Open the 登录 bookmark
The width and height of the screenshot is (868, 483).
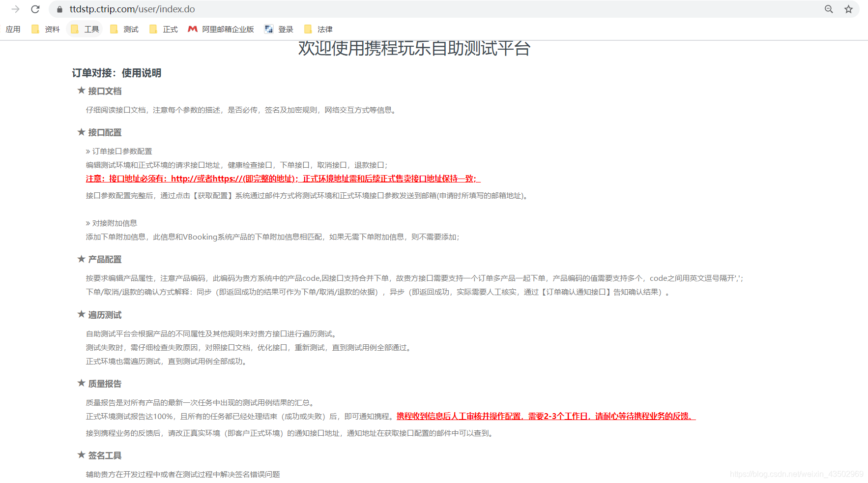(x=279, y=29)
